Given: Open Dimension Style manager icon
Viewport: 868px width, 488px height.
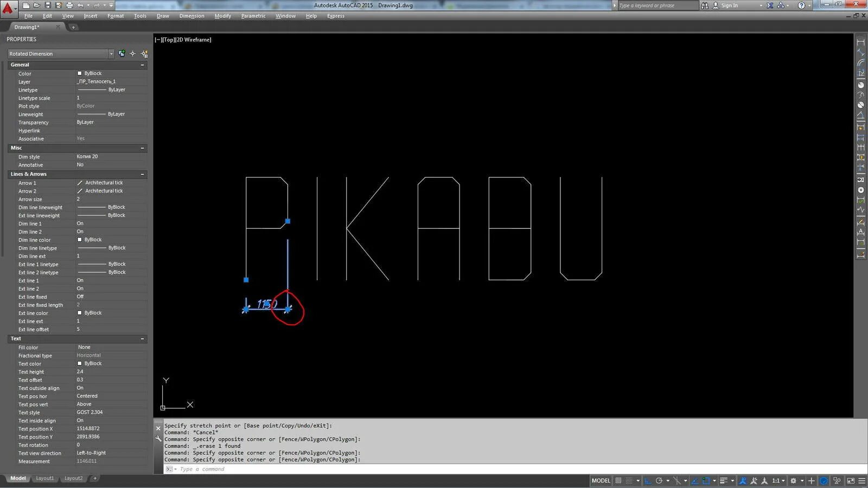Looking at the screenshot, I should click(860, 254).
